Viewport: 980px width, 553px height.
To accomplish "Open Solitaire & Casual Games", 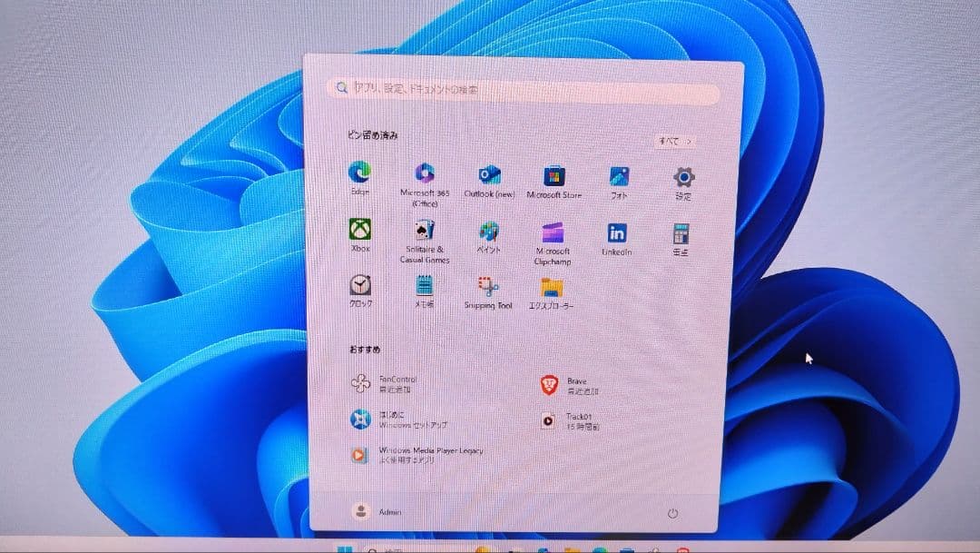I will (x=424, y=232).
